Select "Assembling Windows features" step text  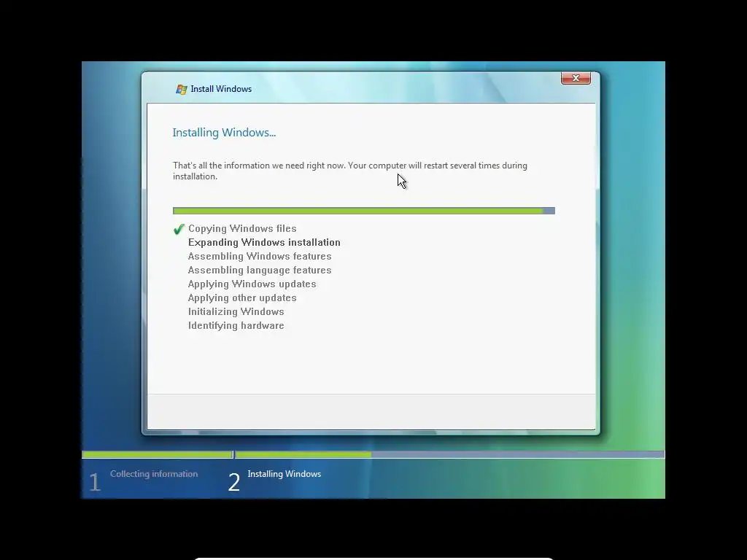pos(260,256)
